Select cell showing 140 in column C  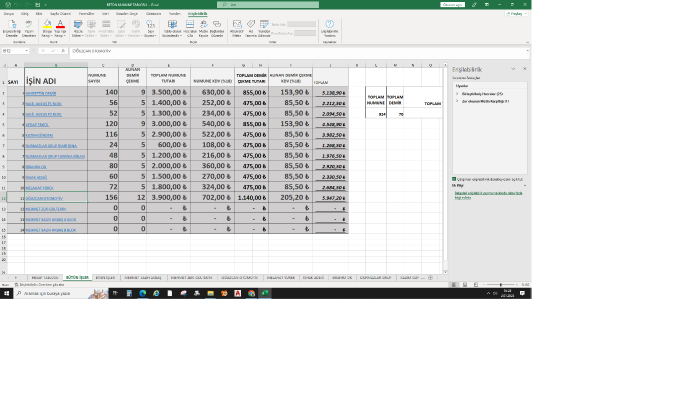[x=103, y=92]
